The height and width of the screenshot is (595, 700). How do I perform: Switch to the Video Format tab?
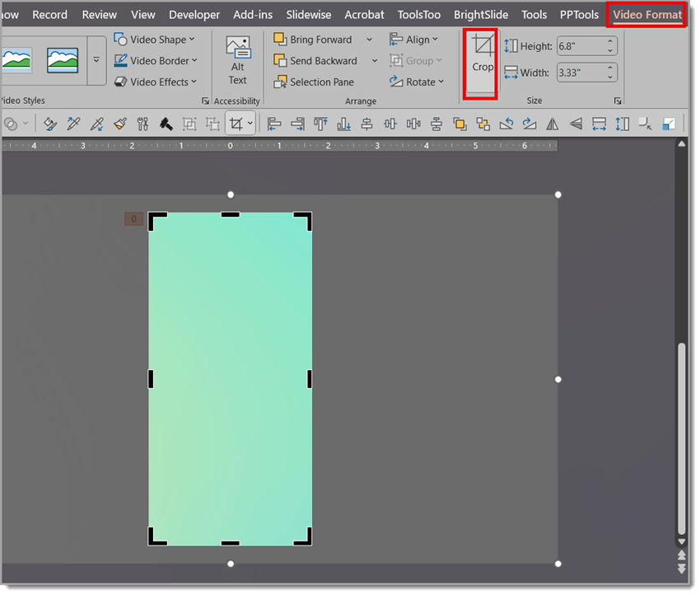tap(646, 15)
